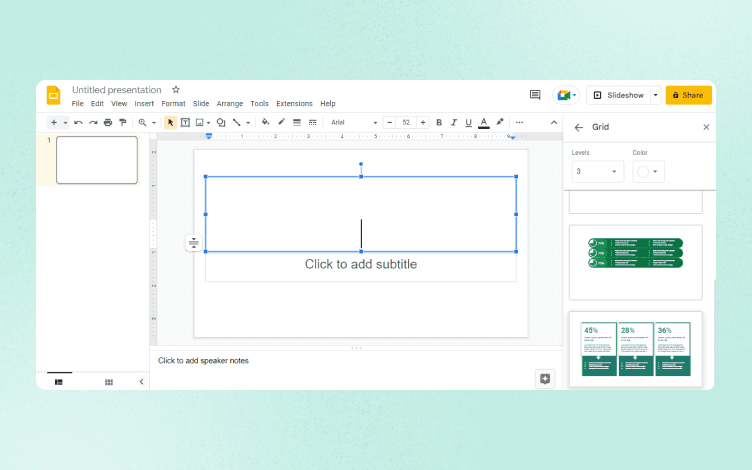The width and height of the screenshot is (752, 470).
Task: Click the Google Meet camera button
Action: [x=566, y=95]
